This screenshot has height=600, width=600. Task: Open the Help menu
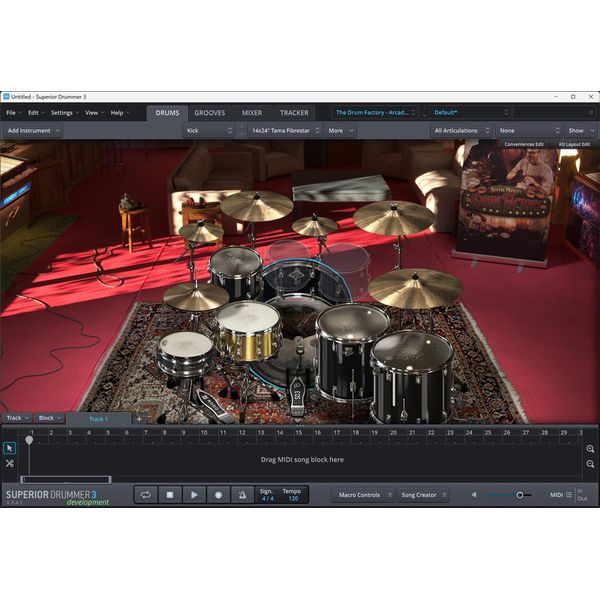119,112
